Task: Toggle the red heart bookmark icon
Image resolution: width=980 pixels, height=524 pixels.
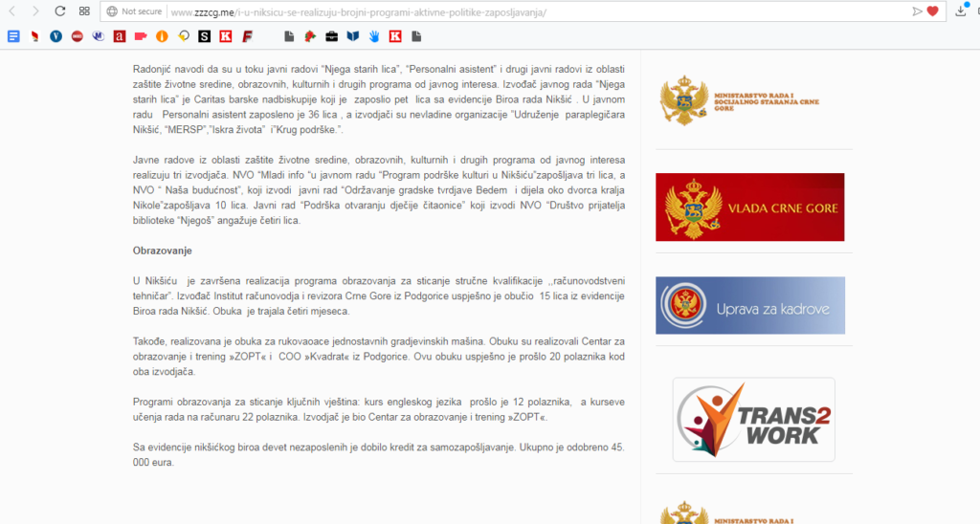Action: [932, 11]
